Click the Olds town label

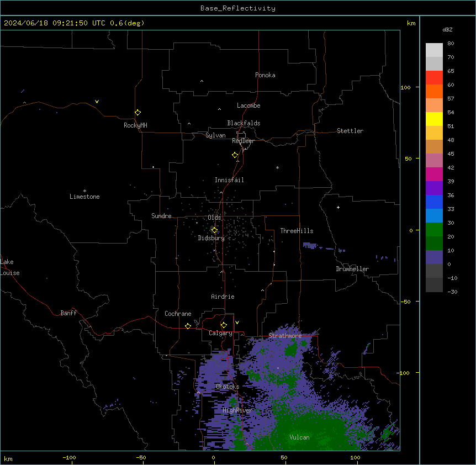point(214,218)
